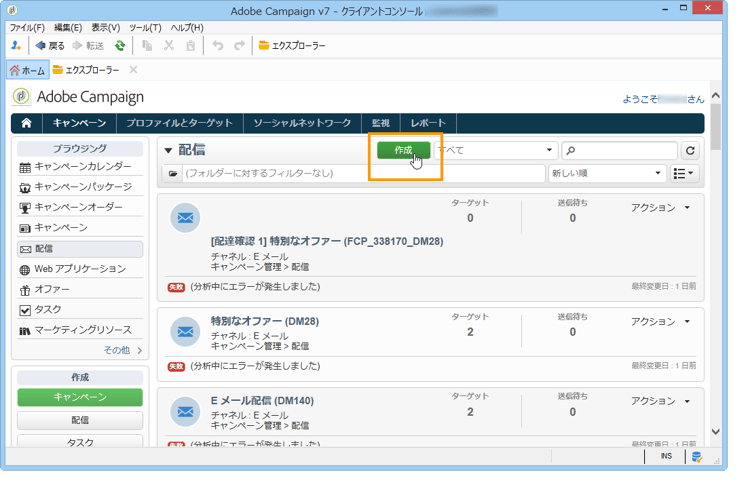Open the プロファイルとターゲット navigation tab
750x489 pixels.
179,123
